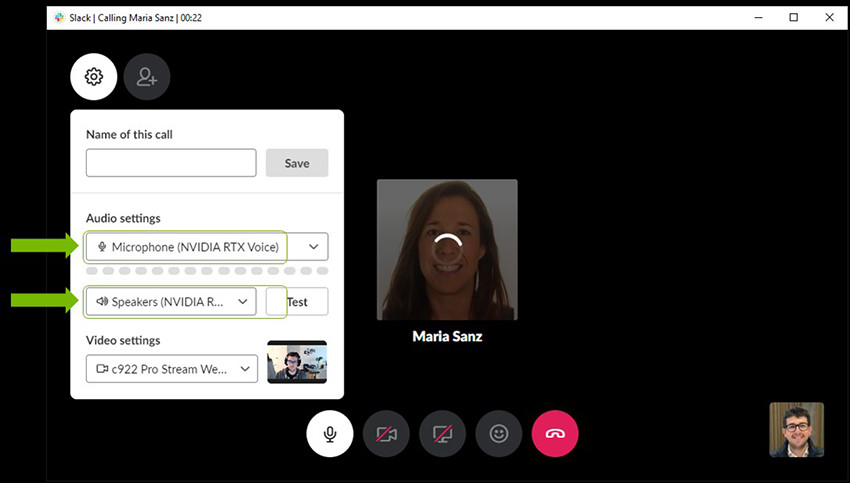This screenshot has height=483, width=850.
Task: Mute the microphone button
Action: click(x=329, y=434)
